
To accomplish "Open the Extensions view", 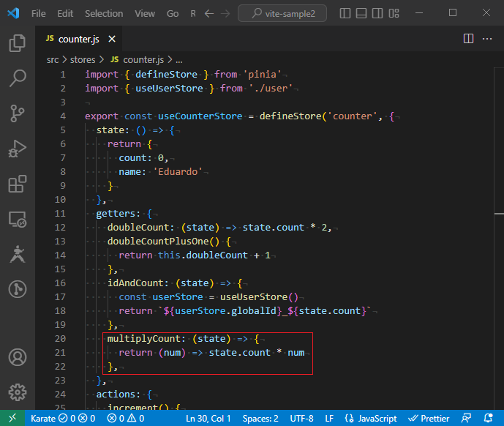I will click(18, 184).
